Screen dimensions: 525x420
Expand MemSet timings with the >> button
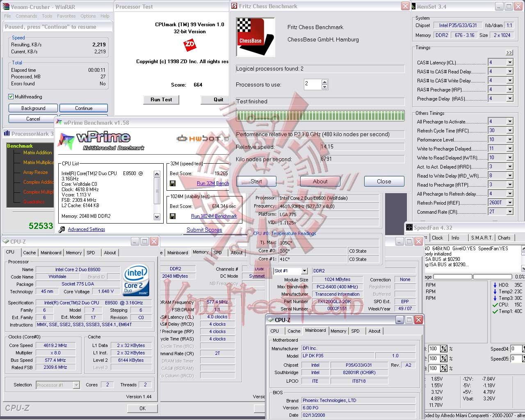pos(509,52)
